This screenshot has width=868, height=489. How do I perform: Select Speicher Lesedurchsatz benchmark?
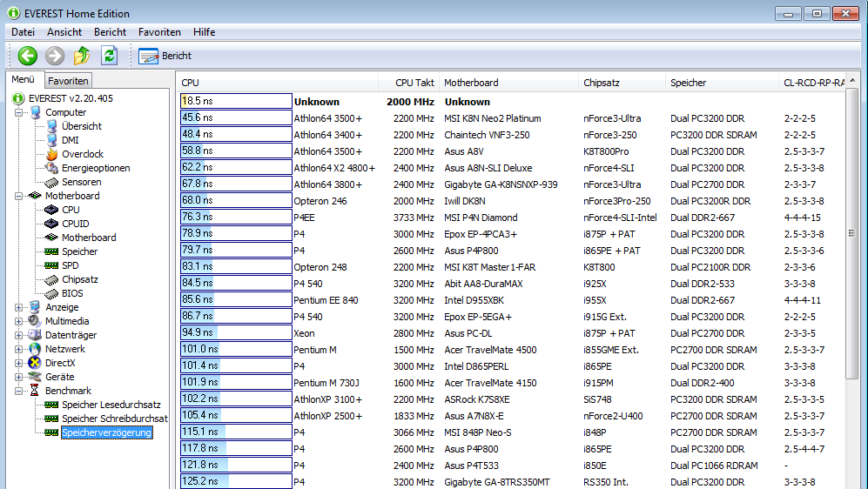[111, 405]
